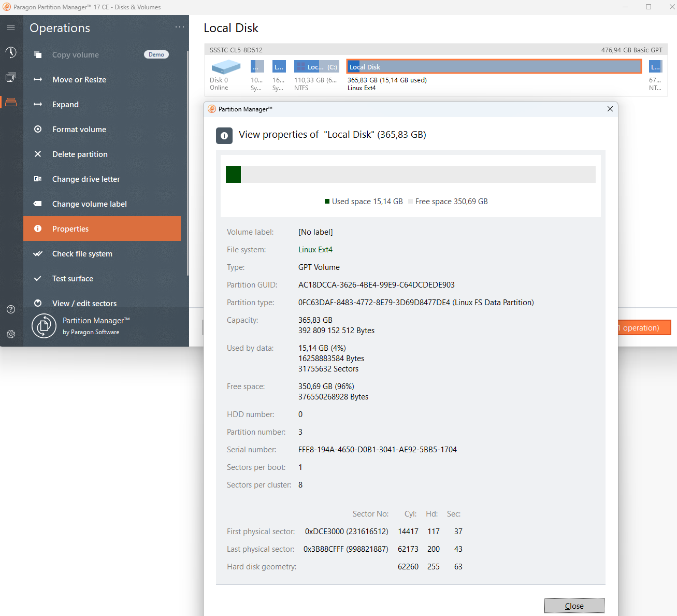Click the Properties info icon
The image size is (677, 616).
tap(38, 228)
